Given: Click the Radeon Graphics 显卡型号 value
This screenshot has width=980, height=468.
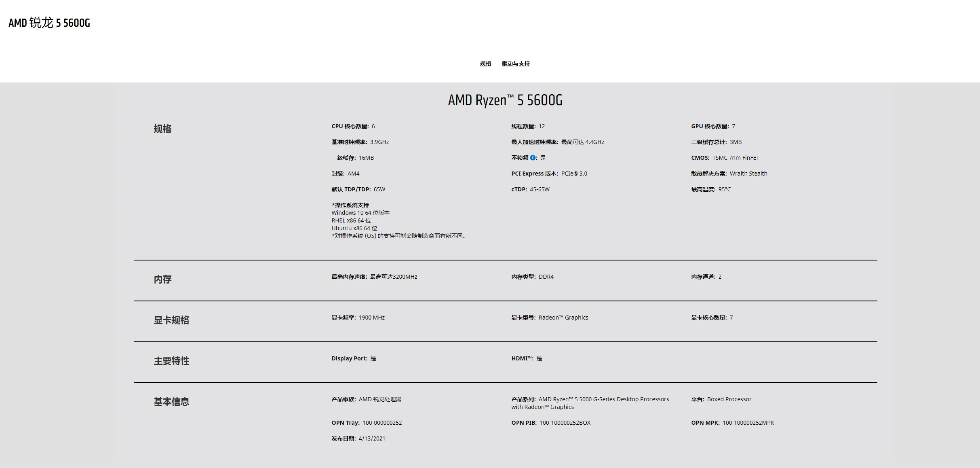Looking at the screenshot, I should tap(563, 318).
